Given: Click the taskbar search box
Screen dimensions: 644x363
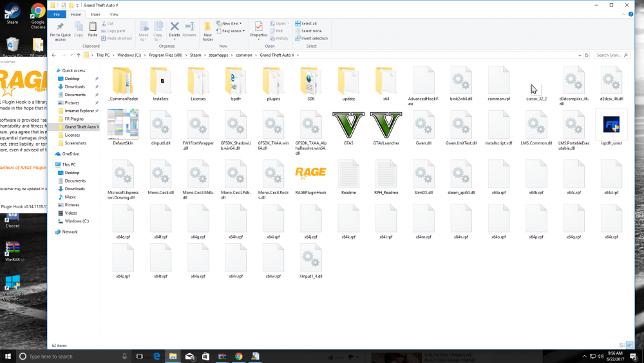Looking at the screenshot, I should (x=73, y=357).
